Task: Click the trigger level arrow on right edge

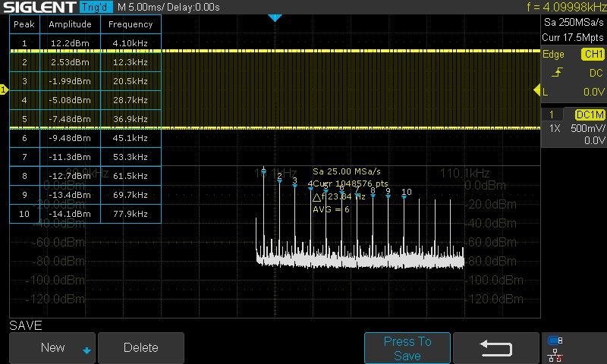Action: coord(536,90)
